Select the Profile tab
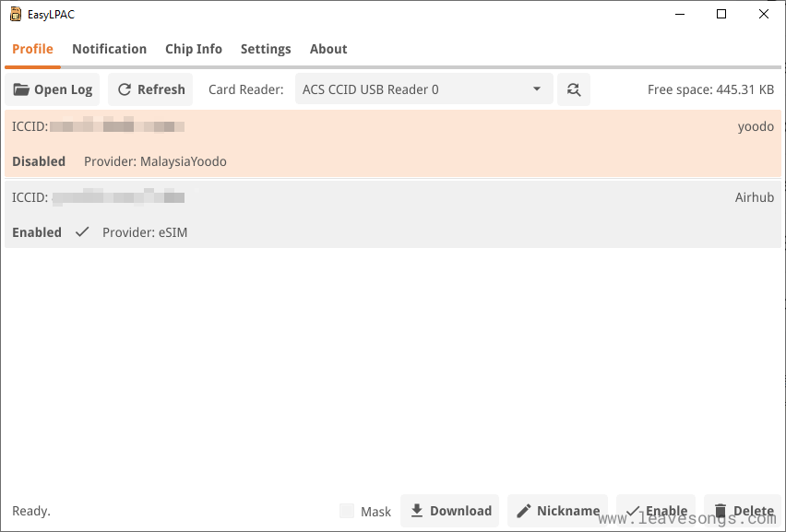This screenshot has width=786, height=532. pos(32,49)
